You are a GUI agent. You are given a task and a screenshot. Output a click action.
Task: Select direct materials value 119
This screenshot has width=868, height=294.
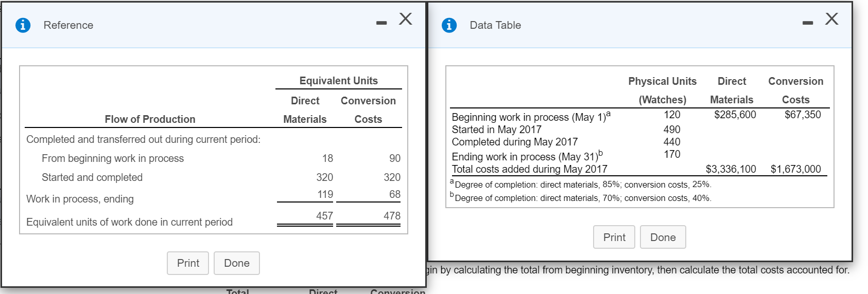[x=325, y=194]
